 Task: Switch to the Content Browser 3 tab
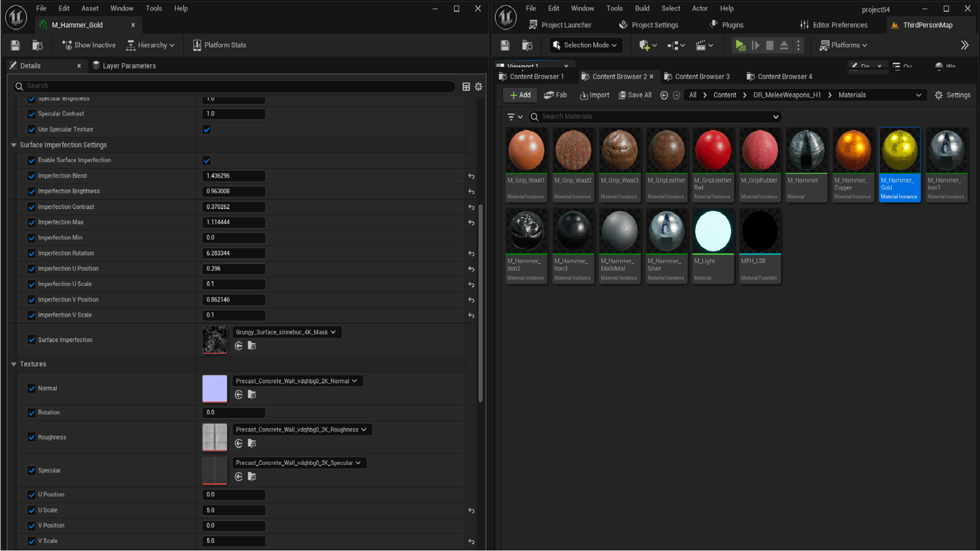tap(701, 76)
